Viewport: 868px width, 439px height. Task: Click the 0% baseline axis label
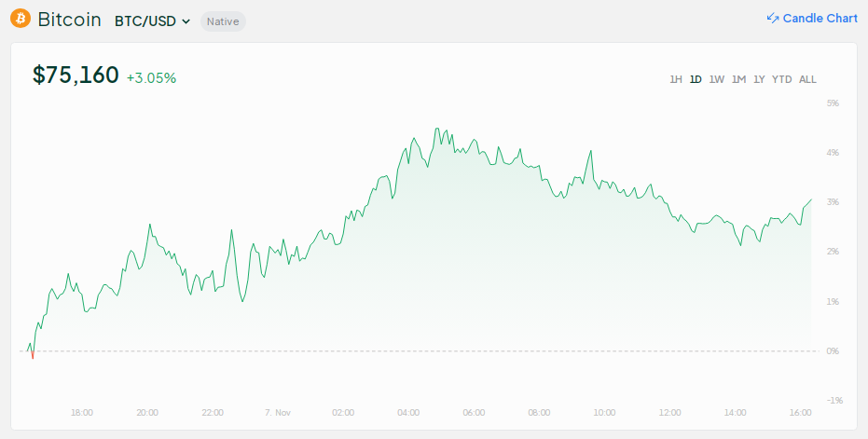(833, 351)
